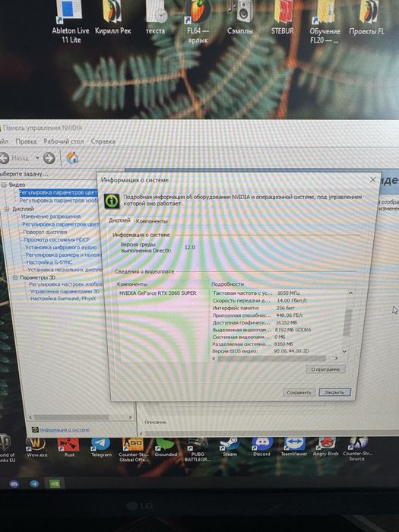Select Поворот дисплея in the task tree
Viewport: 399px width, 532px height.
(x=45, y=232)
